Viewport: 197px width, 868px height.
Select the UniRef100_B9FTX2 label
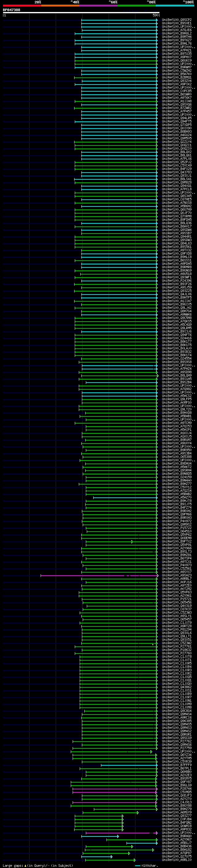pyautogui.click(x=176, y=542)
